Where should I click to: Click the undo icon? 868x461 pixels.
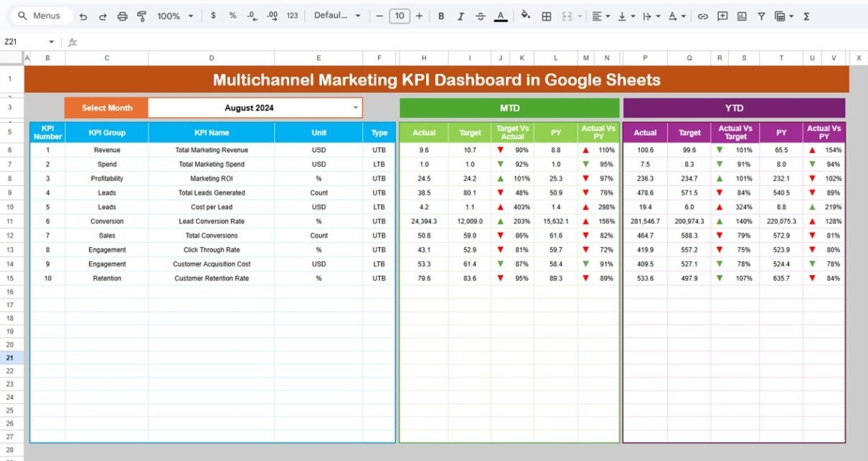click(83, 16)
